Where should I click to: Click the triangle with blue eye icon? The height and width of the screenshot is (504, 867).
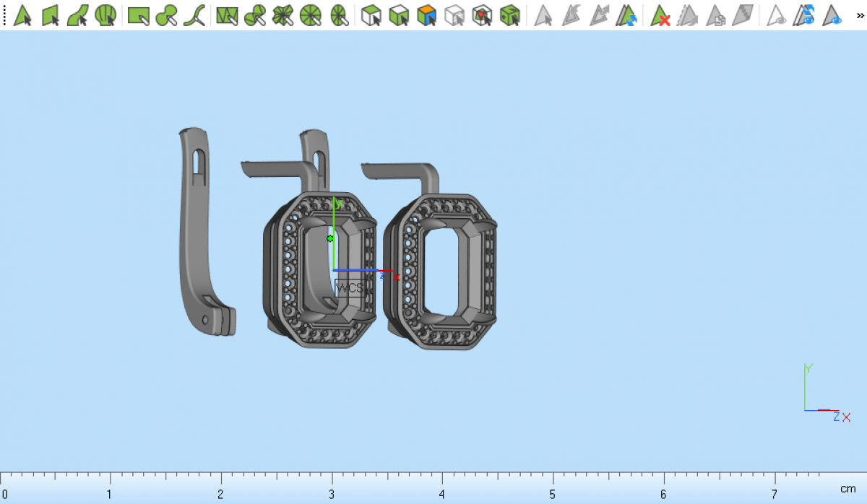833,15
